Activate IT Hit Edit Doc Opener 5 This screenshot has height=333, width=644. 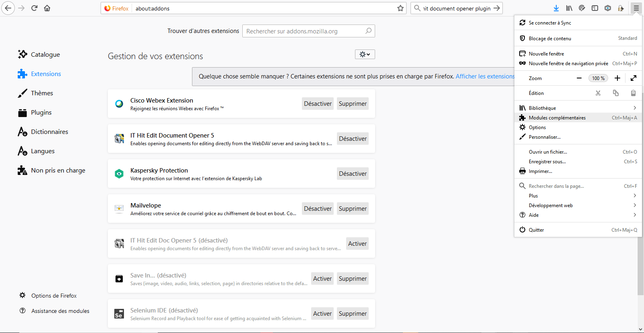[x=357, y=244]
